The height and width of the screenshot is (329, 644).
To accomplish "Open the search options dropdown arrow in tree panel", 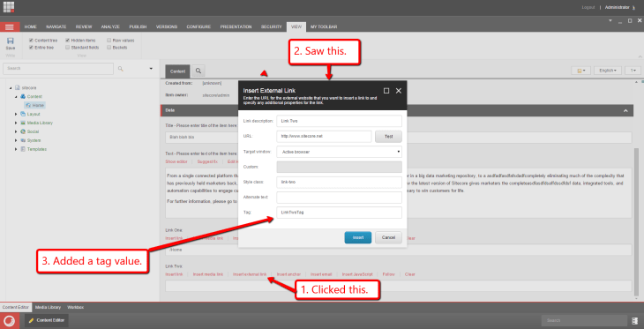I will pos(151,69).
